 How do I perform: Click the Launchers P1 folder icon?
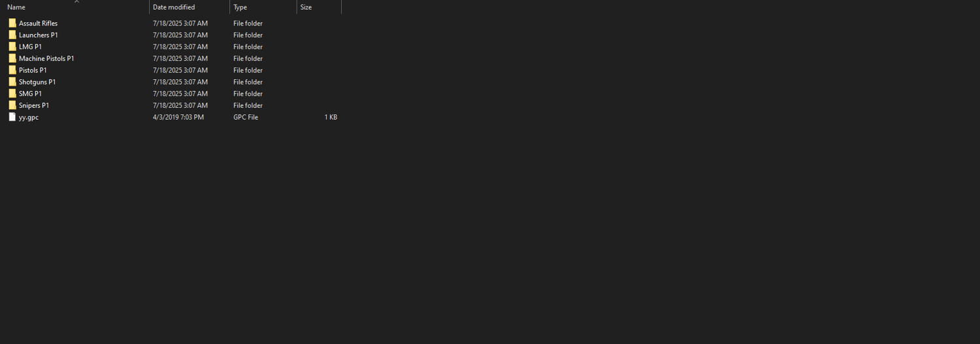coord(12,35)
